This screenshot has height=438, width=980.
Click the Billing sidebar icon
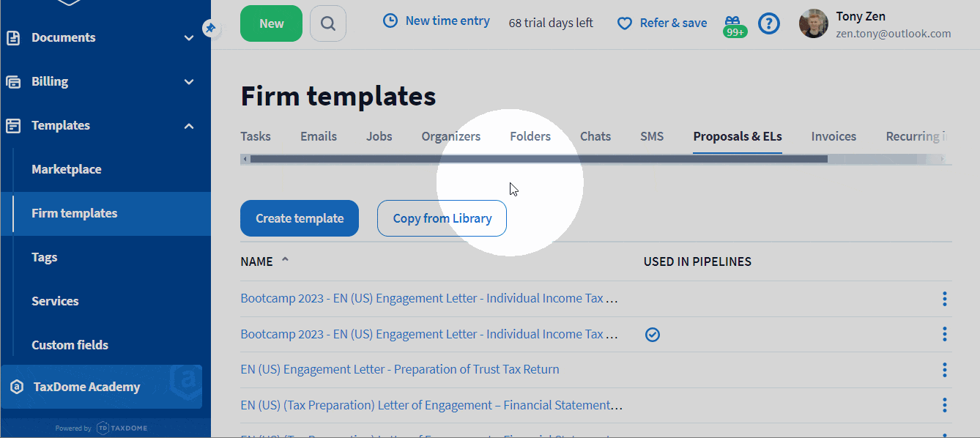click(x=13, y=81)
